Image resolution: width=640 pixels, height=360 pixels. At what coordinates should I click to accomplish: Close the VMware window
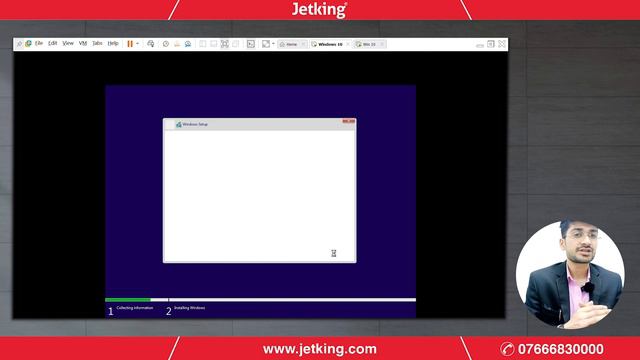(x=502, y=44)
